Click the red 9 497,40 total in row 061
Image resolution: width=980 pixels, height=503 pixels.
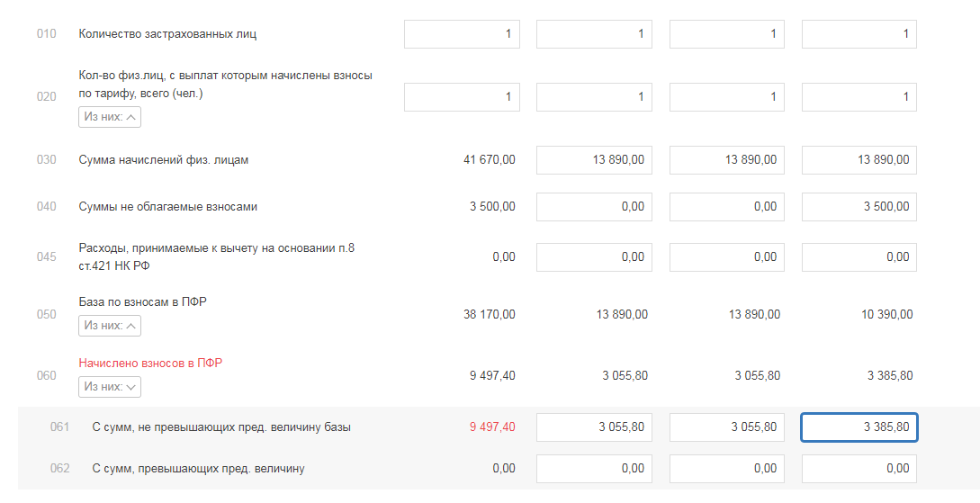click(x=492, y=427)
